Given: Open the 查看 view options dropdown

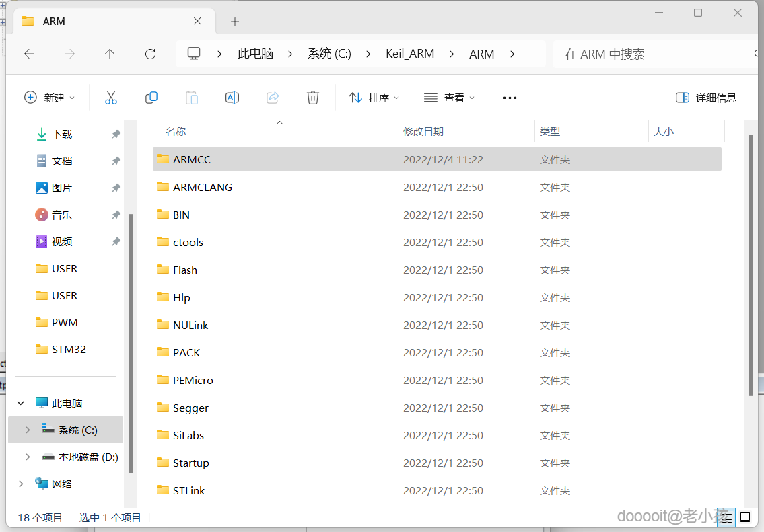Looking at the screenshot, I should pos(449,98).
